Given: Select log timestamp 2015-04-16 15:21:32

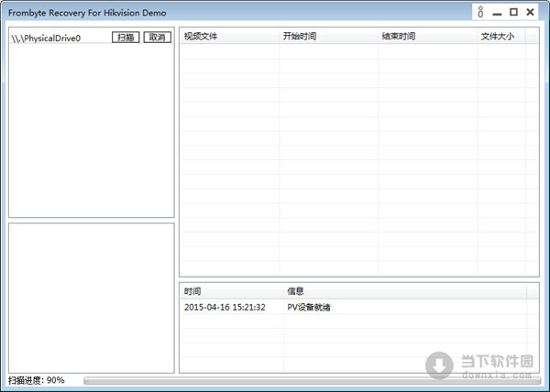Looking at the screenshot, I should [225, 307].
